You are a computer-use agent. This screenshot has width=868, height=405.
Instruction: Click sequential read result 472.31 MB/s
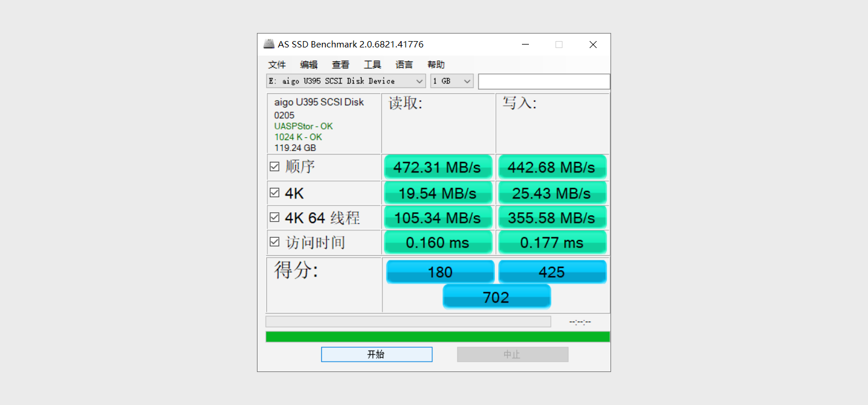coord(437,167)
